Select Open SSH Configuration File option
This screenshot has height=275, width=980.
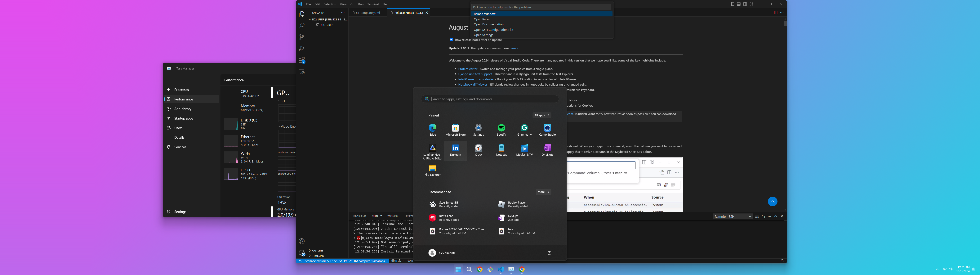(x=493, y=30)
